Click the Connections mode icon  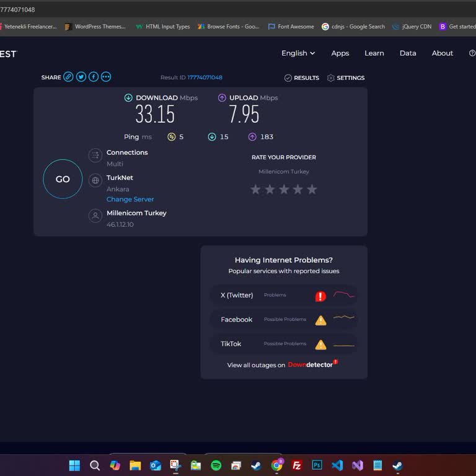click(95, 156)
